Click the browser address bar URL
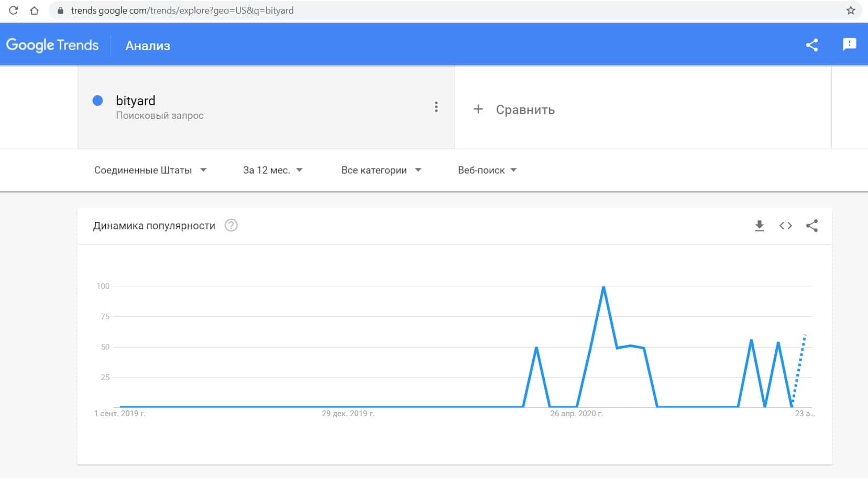This screenshot has width=868, height=478. coord(182,10)
